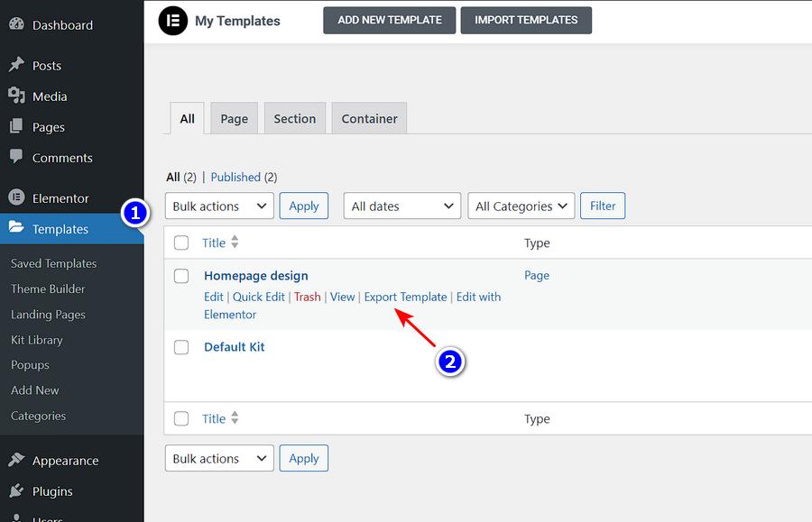Sort by Title using top header arrows
This screenshot has height=522, width=812.
pyautogui.click(x=235, y=243)
